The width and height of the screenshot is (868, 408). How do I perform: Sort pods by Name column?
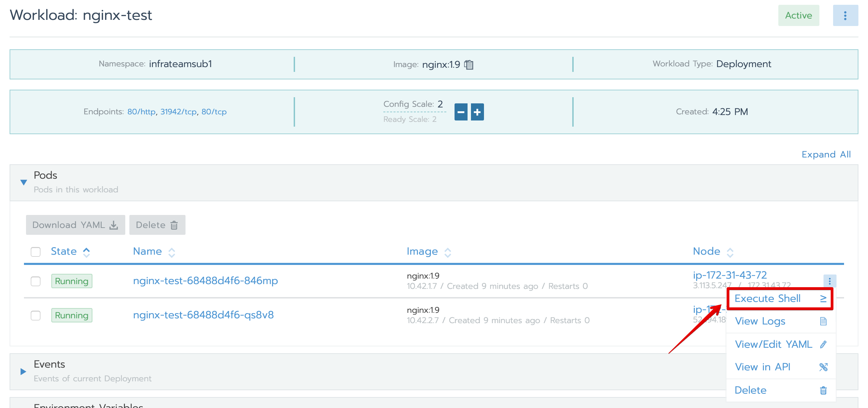click(148, 252)
